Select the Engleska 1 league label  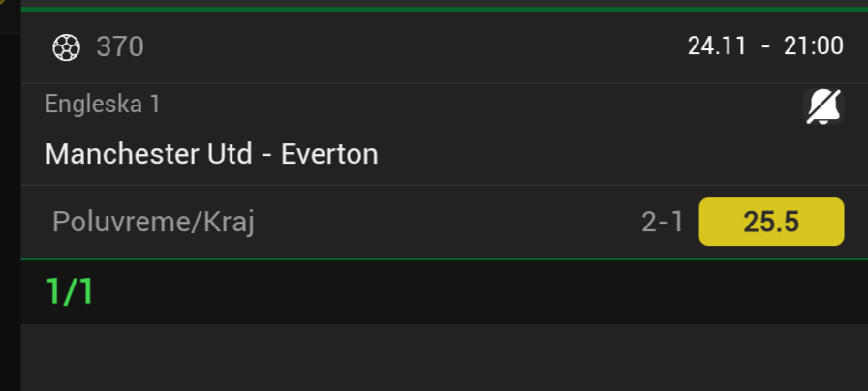point(103,105)
